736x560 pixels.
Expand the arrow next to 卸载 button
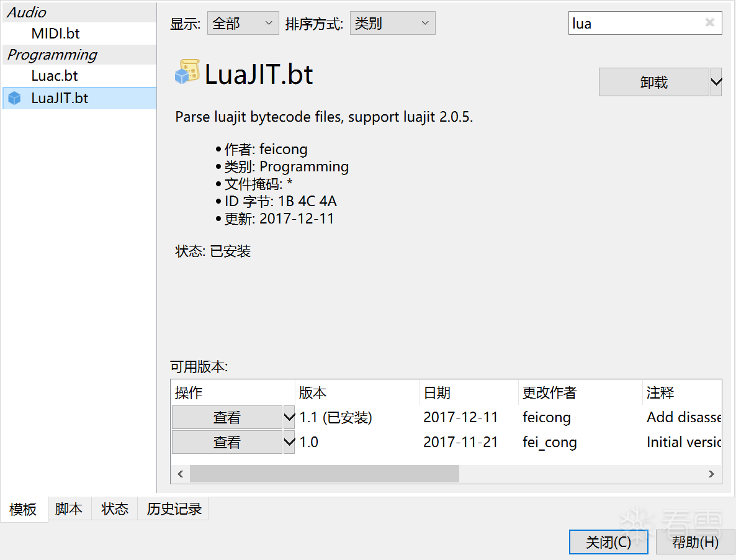click(x=716, y=82)
